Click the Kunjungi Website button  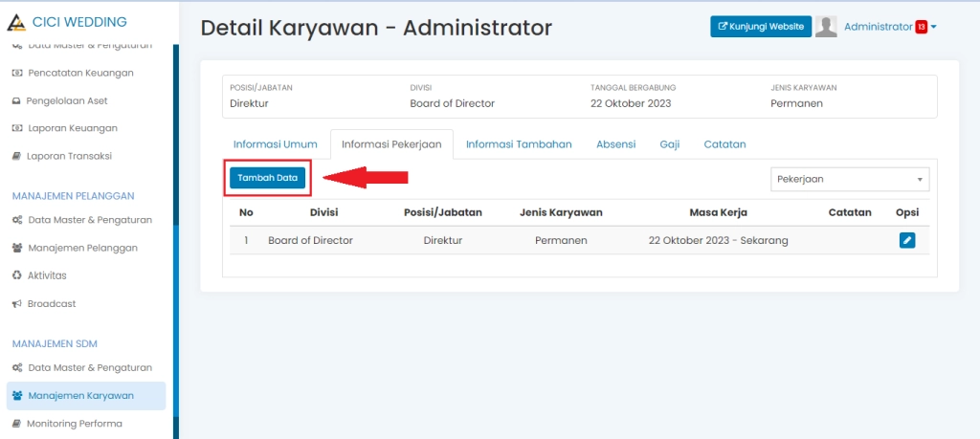(761, 27)
